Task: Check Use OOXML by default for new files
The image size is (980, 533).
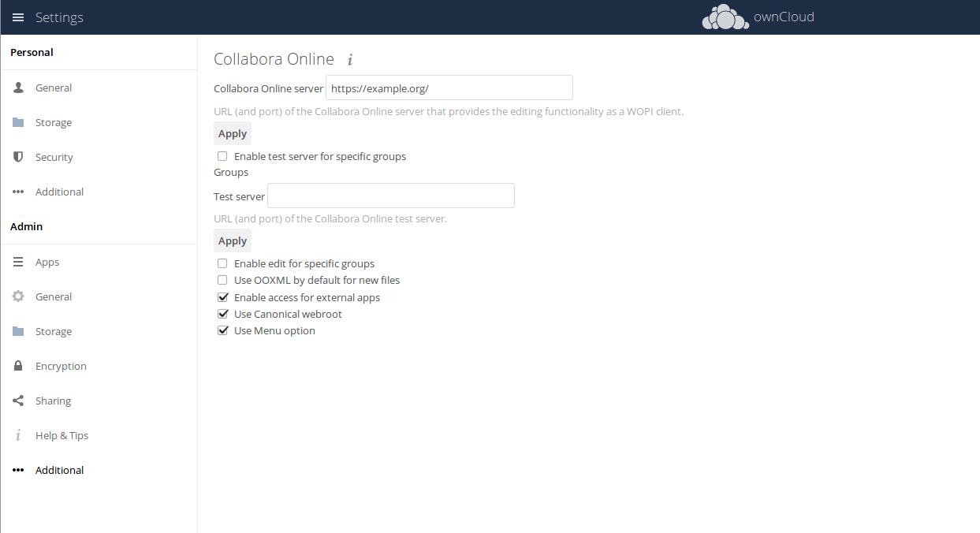Action: (222, 280)
